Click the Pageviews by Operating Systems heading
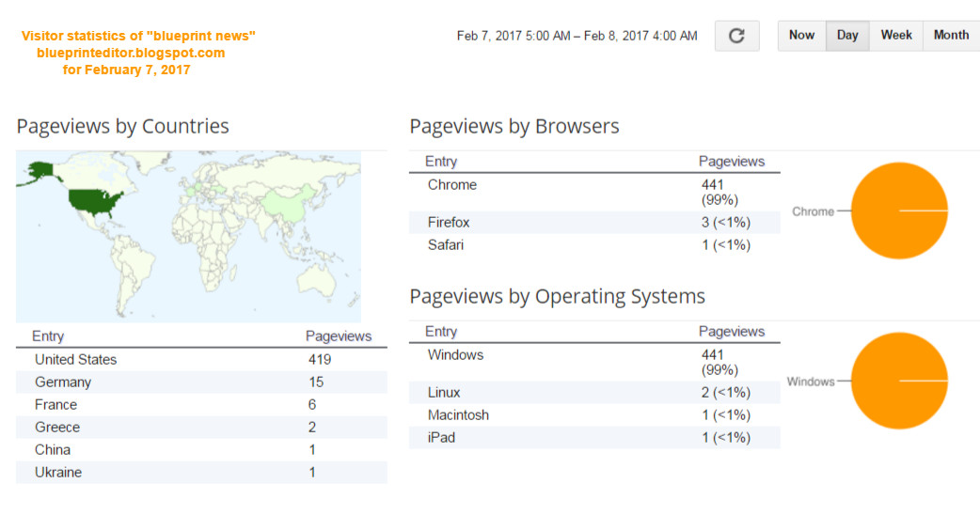The image size is (980, 530). 557,296
